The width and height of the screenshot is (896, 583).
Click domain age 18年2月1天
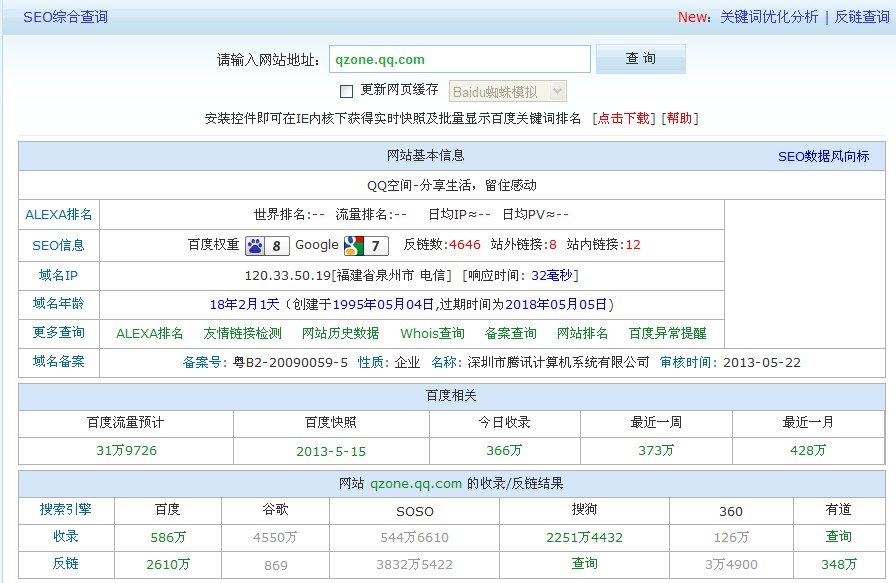(x=245, y=305)
